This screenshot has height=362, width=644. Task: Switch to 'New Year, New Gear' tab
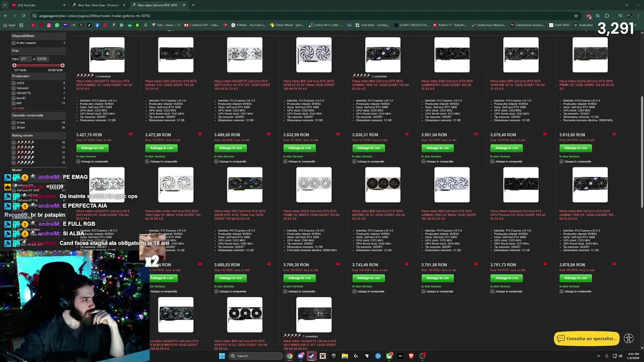click(x=98, y=5)
